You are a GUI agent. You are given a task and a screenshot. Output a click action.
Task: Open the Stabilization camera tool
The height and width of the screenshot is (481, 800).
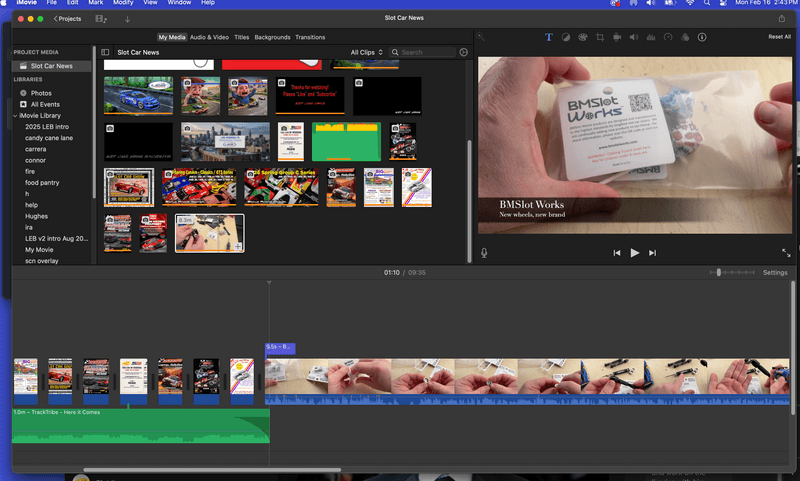tap(617, 37)
